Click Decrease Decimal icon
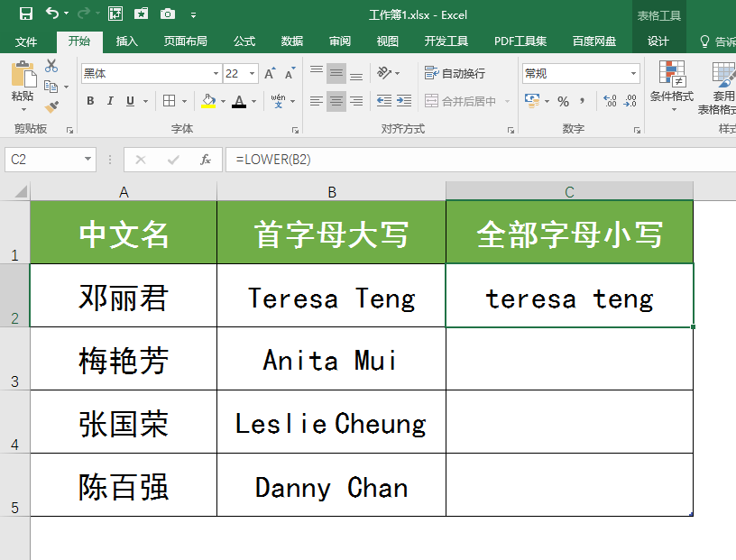 point(630,101)
